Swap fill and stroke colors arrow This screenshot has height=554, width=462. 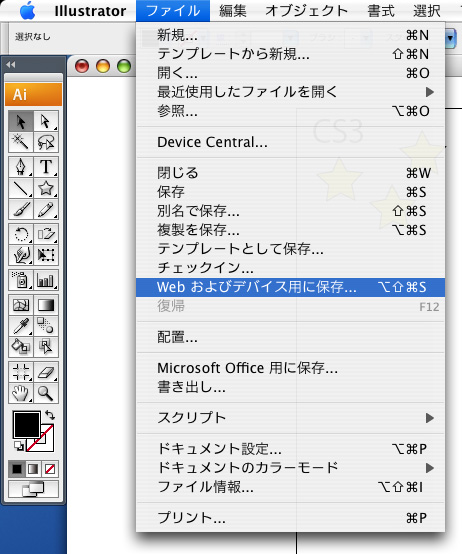tap(50, 415)
